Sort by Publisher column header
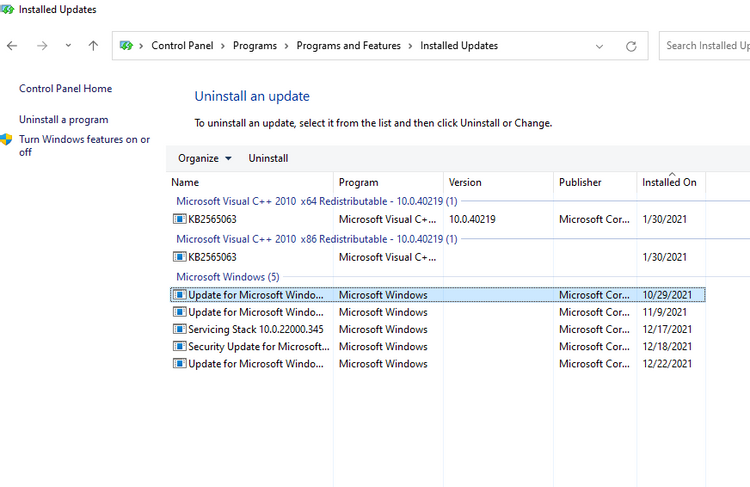This screenshot has width=750, height=487. [595, 182]
